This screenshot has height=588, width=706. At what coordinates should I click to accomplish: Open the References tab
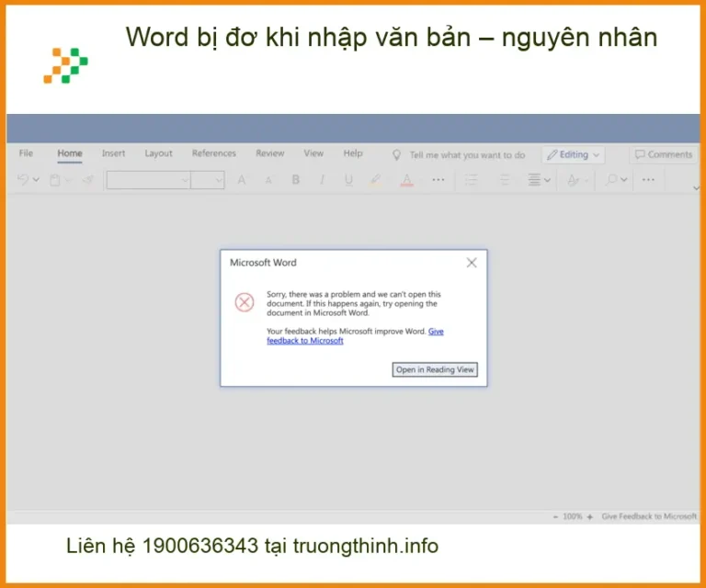tap(214, 153)
